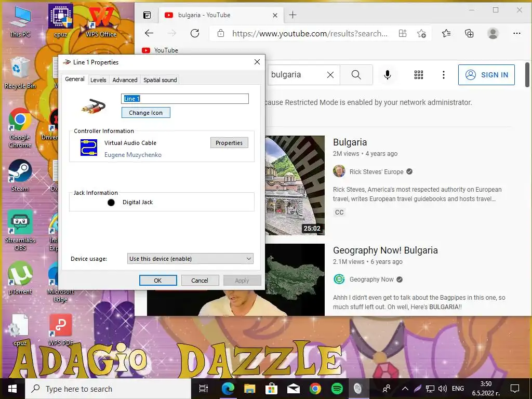Open Virtual Audio Cable Properties button
Image resolution: width=532 pixels, height=399 pixels.
pyautogui.click(x=229, y=143)
